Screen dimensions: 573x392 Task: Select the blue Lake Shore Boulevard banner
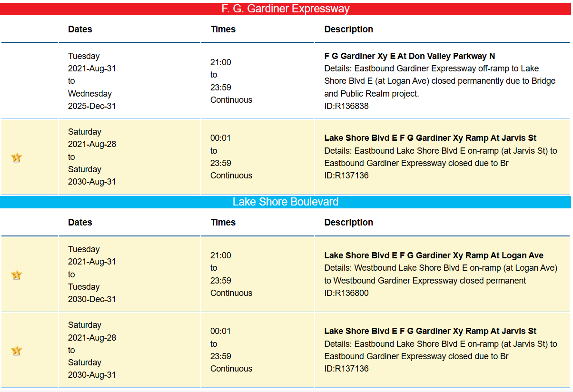coord(286,202)
